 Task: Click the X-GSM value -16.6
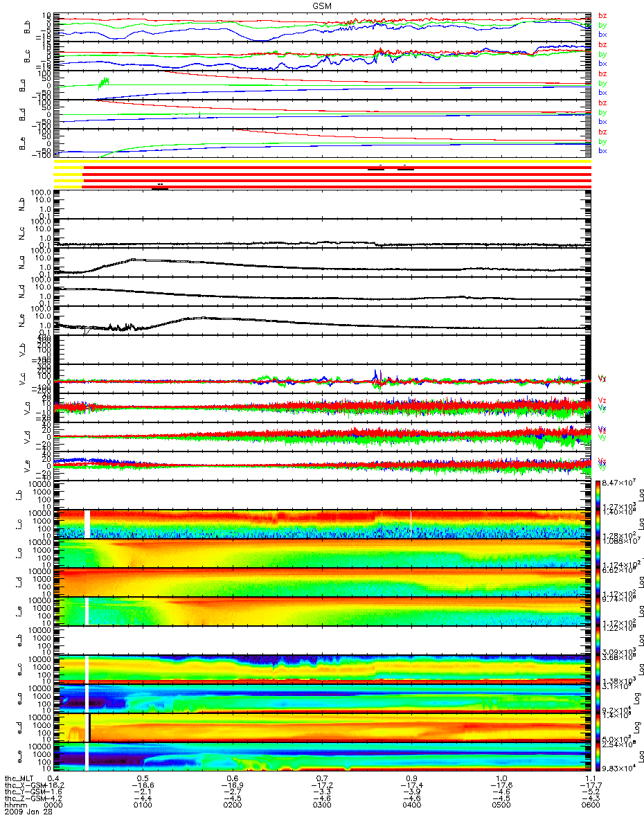click(x=143, y=786)
